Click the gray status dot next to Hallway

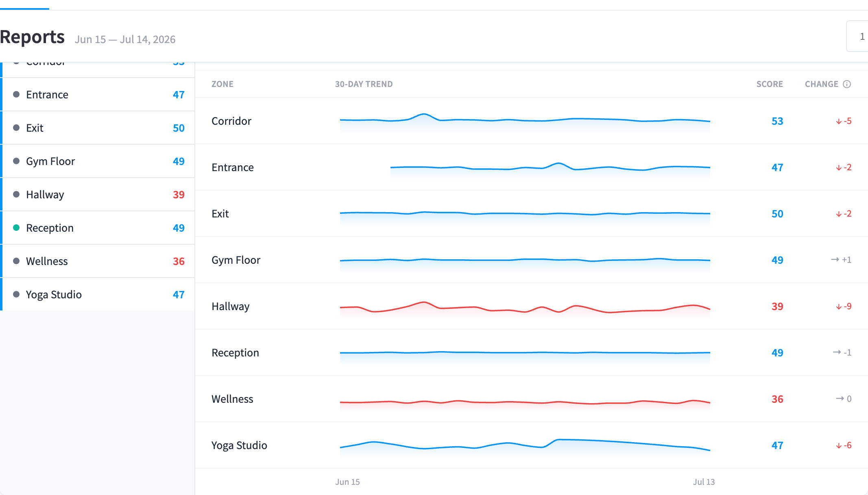pos(16,194)
